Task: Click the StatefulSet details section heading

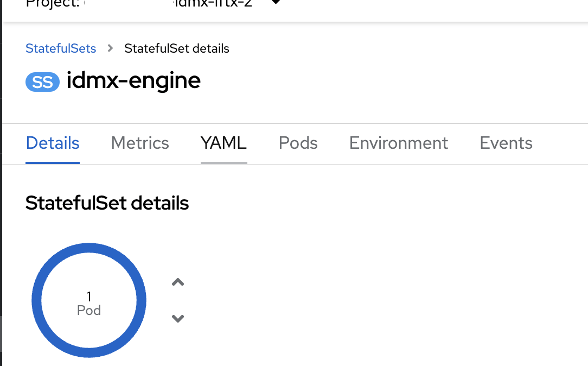Action: tap(107, 203)
